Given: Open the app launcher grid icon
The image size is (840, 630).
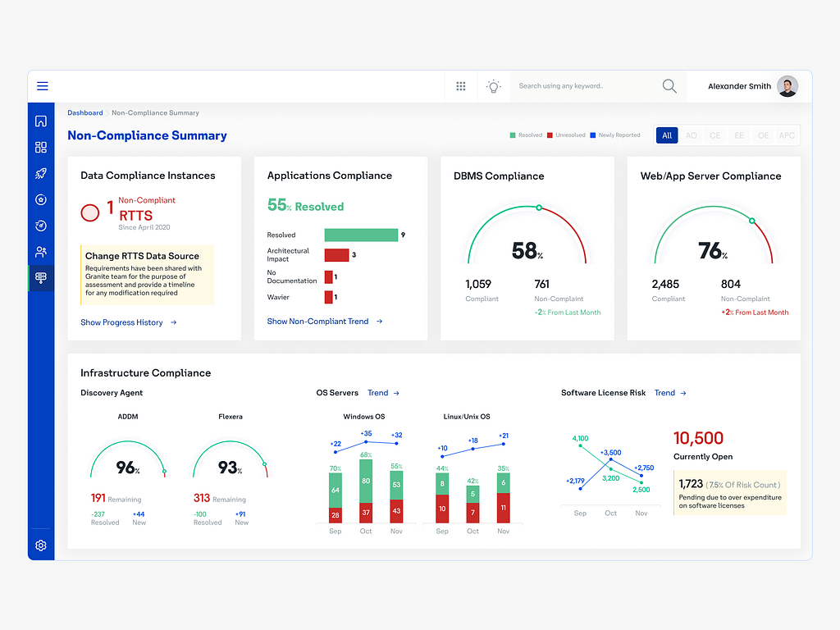Looking at the screenshot, I should tap(460, 85).
